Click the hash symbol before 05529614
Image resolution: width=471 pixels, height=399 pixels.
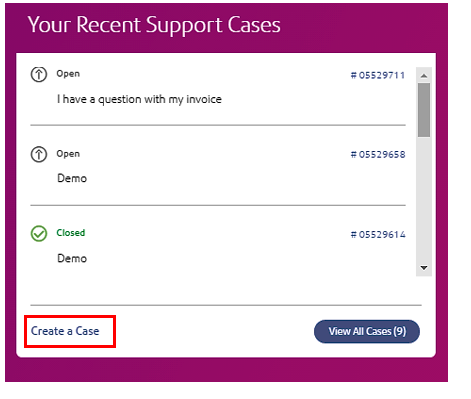pos(354,235)
